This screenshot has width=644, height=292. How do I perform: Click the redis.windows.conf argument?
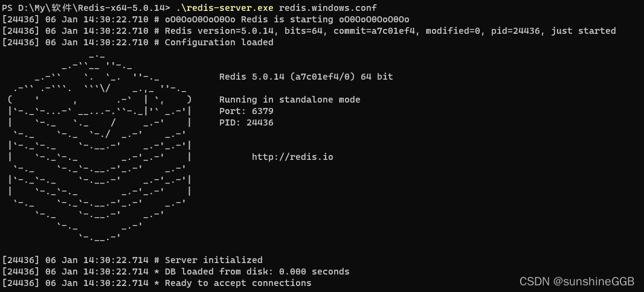pyautogui.click(x=328, y=8)
